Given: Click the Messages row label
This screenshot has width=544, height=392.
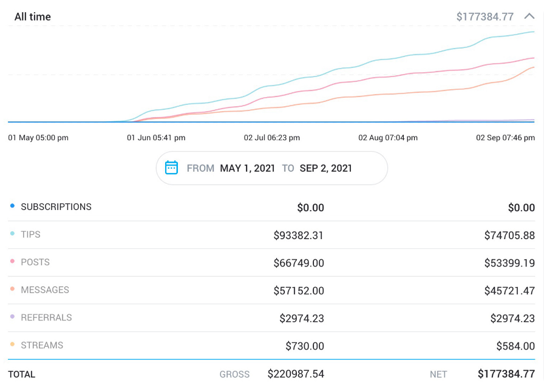Looking at the screenshot, I should point(45,290).
